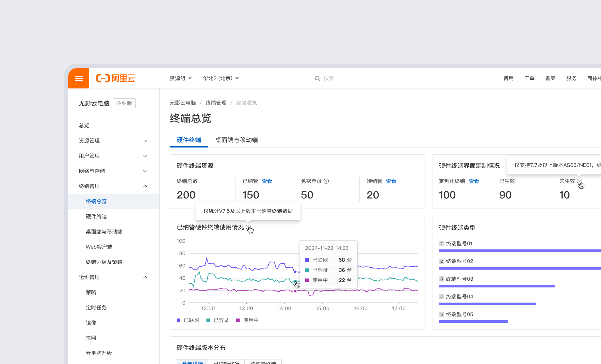Open 工单 in top menu
This screenshot has height=364, width=601.
pyautogui.click(x=529, y=78)
